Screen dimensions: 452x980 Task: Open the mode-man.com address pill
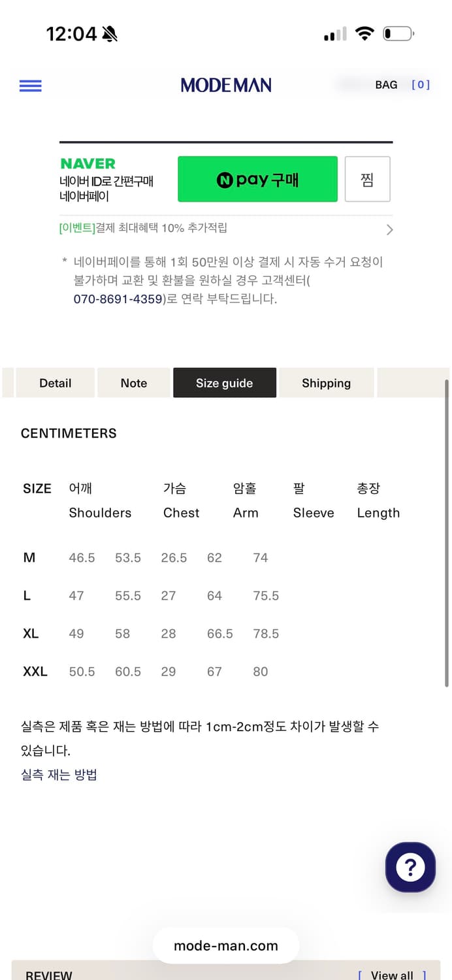226,945
